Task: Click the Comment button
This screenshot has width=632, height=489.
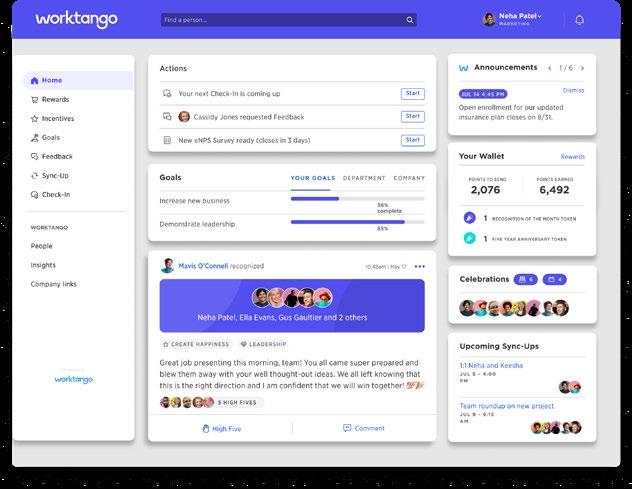Action: tap(364, 428)
